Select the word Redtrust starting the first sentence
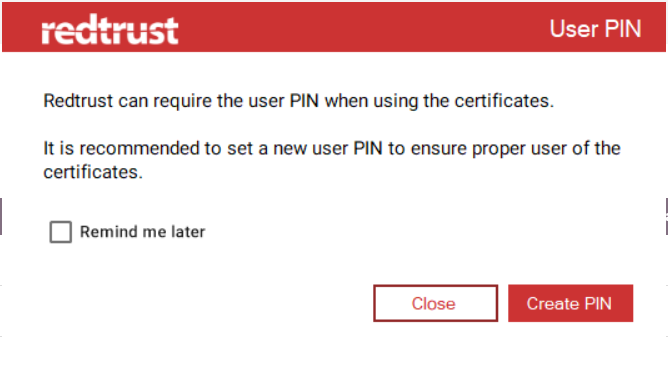 78,101
